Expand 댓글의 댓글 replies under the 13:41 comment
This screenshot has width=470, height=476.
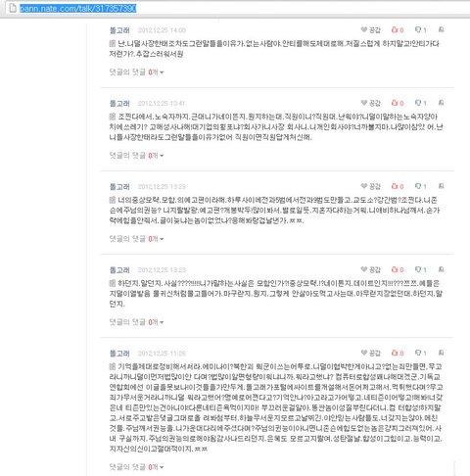click(x=136, y=156)
